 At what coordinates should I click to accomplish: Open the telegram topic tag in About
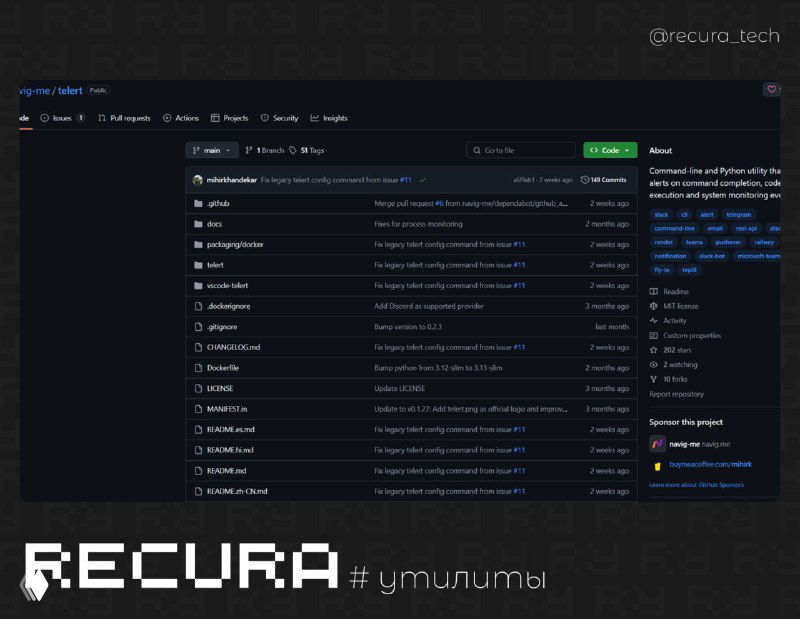pos(738,214)
